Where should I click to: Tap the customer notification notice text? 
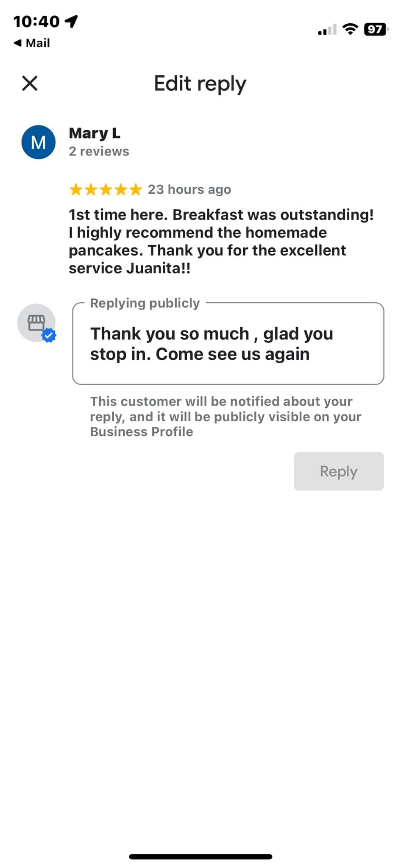click(226, 417)
